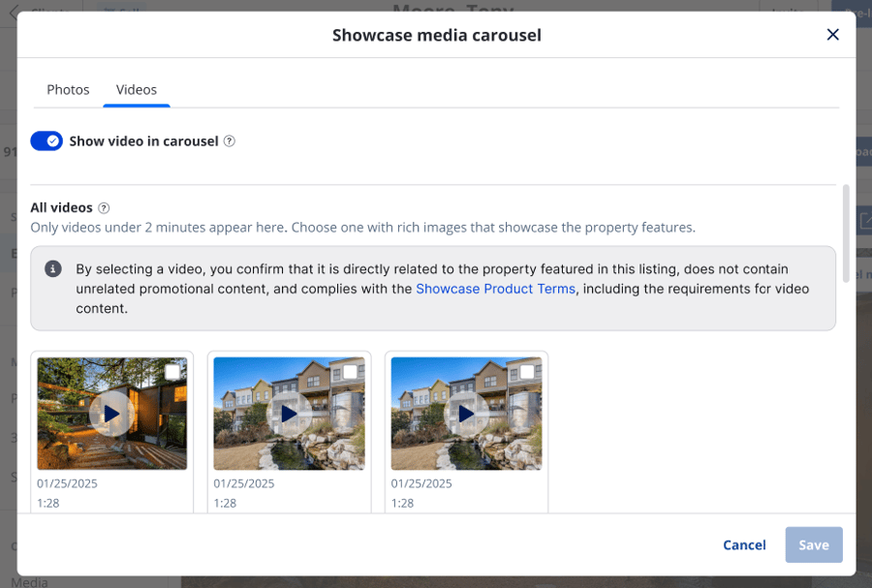Select the Videos tab

[137, 89]
